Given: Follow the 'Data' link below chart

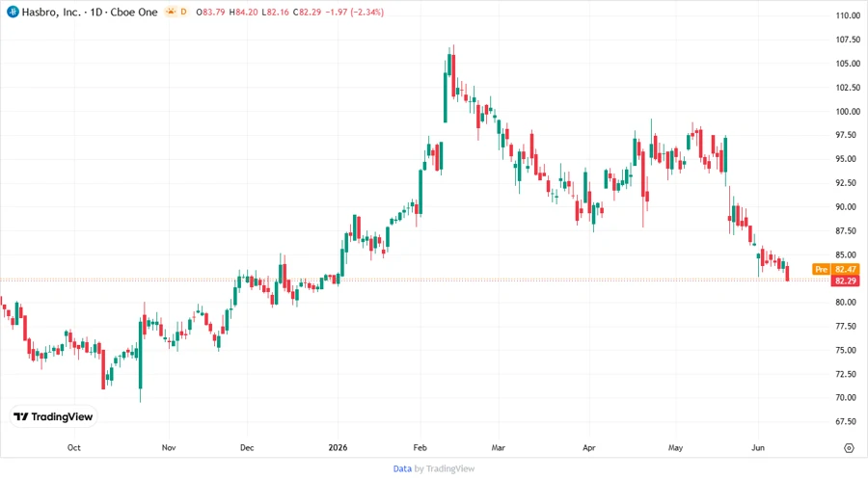Looking at the screenshot, I should click(402, 468).
